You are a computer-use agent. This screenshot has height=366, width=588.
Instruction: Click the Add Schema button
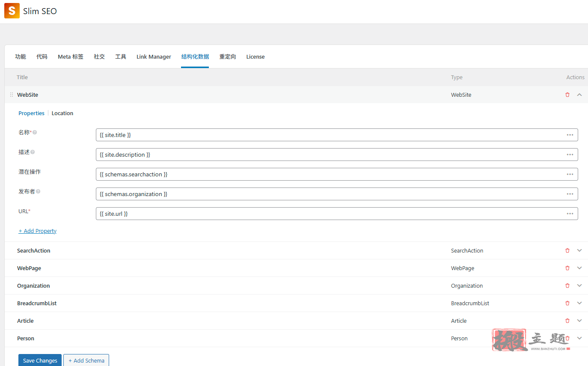click(x=86, y=360)
